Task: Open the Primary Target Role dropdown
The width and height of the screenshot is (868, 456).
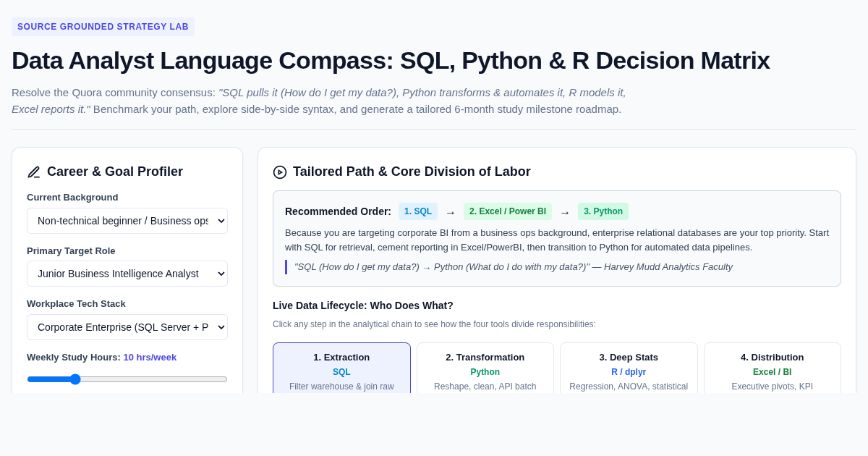Action: pos(127,274)
